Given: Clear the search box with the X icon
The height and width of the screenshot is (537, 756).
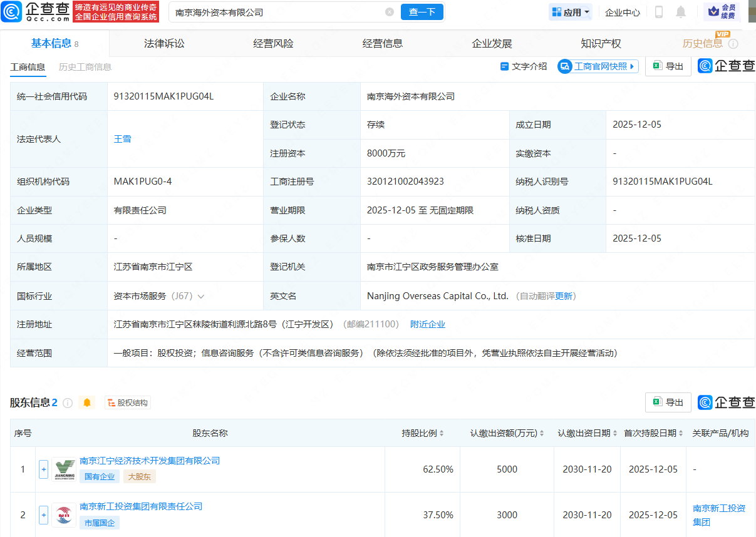Looking at the screenshot, I should [x=390, y=12].
